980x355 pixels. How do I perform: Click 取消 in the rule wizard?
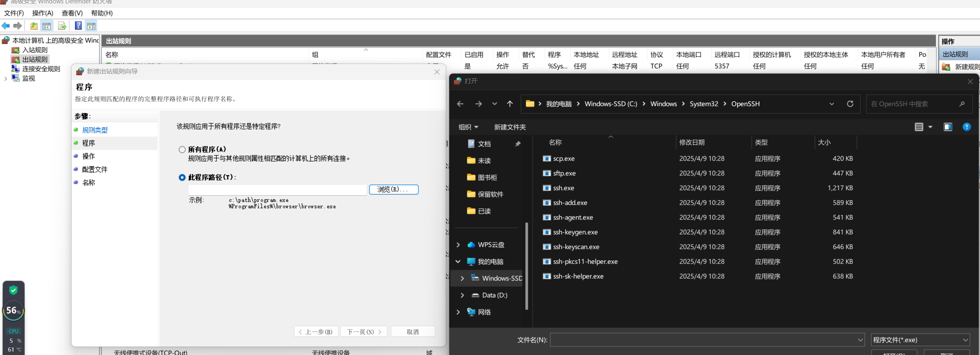pyautogui.click(x=413, y=332)
